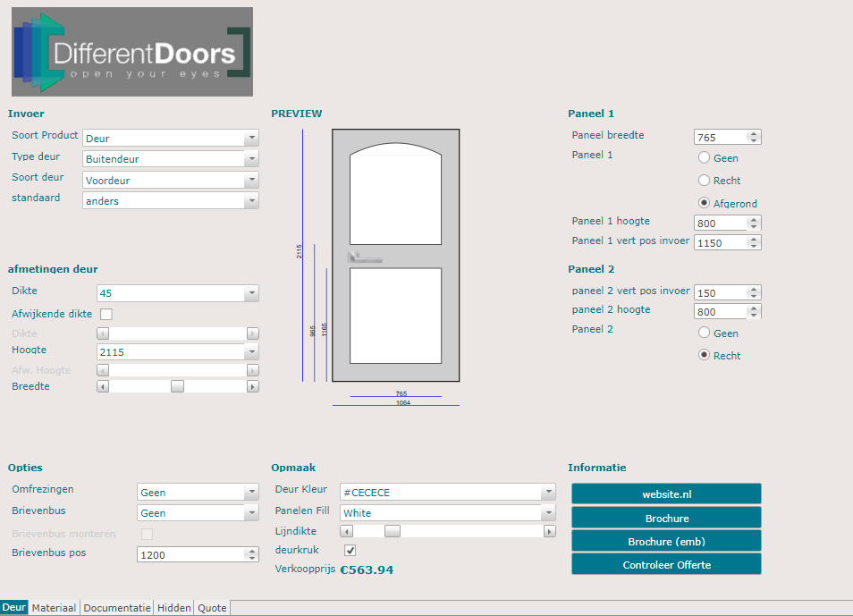Open the Brievenbus dropdown

(198, 512)
